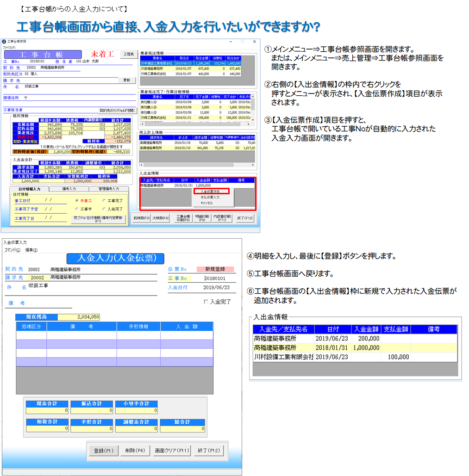Check the 入金完了 checkbox under 入金日付
The image size is (469, 476).
pyautogui.click(x=206, y=302)
